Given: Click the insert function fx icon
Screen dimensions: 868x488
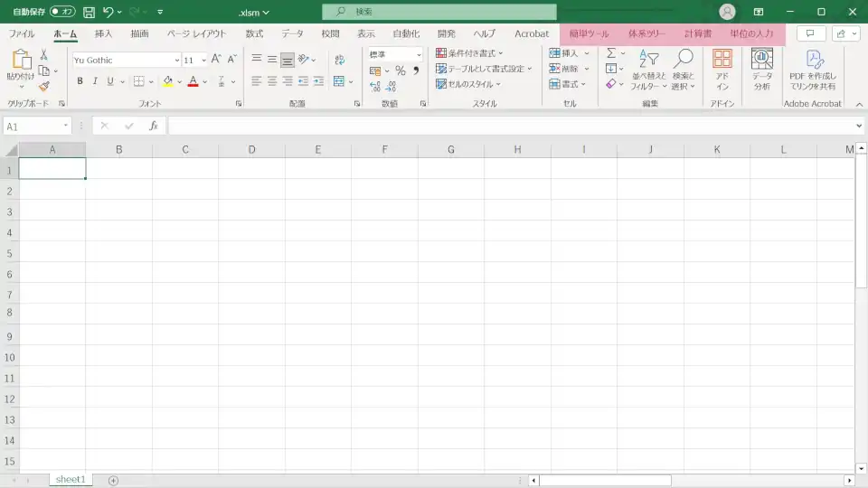Looking at the screenshot, I should pos(154,127).
